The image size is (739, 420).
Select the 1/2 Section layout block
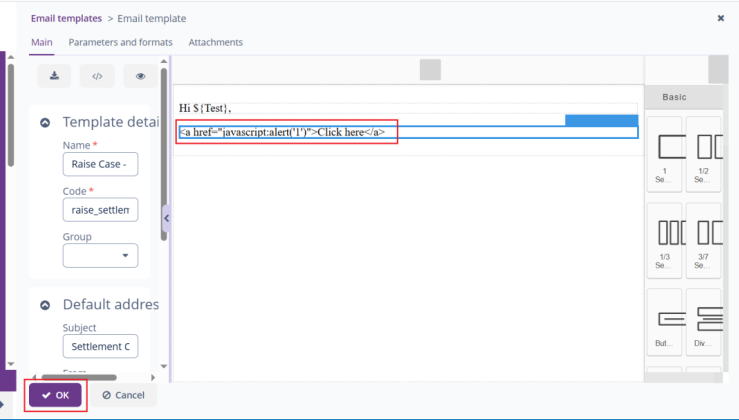(x=703, y=153)
